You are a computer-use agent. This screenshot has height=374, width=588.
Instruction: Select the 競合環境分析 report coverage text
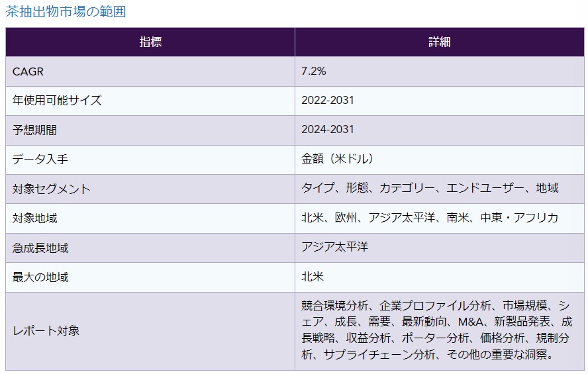[x=437, y=330]
